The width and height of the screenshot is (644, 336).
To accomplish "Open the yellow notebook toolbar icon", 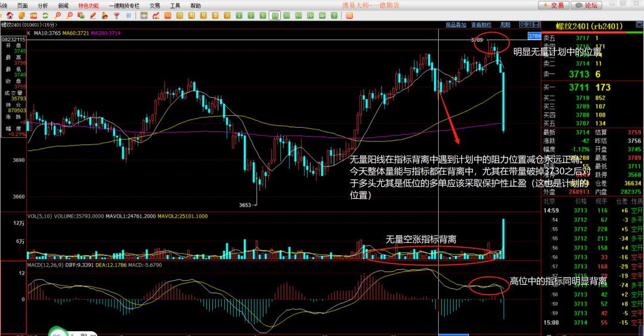I will coord(22,16).
